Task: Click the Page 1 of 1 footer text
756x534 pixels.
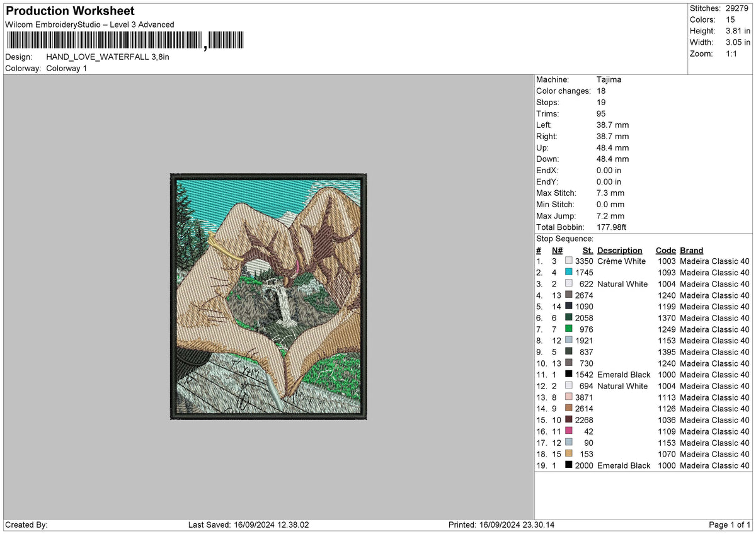Action: (x=730, y=525)
